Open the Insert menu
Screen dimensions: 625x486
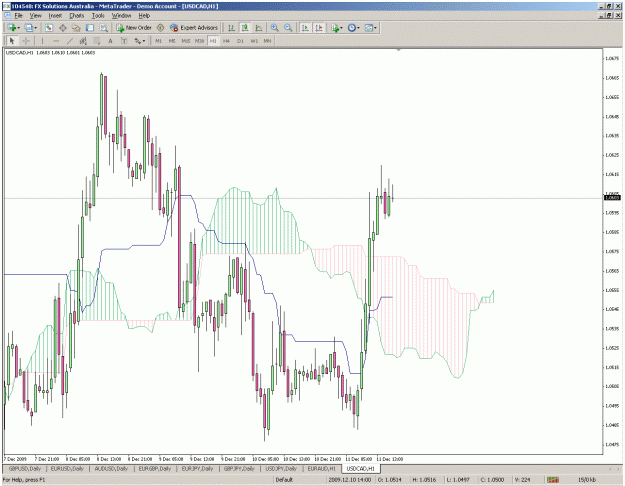point(55,16)
